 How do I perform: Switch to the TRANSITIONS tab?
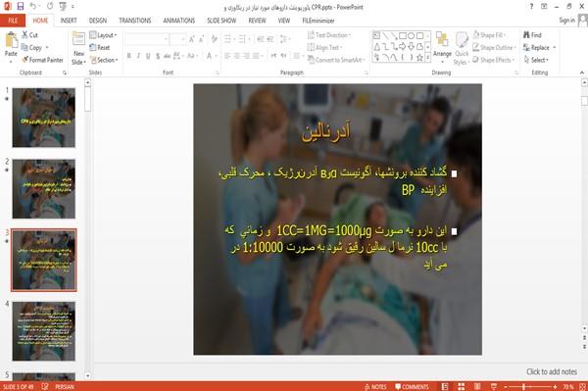135,21
